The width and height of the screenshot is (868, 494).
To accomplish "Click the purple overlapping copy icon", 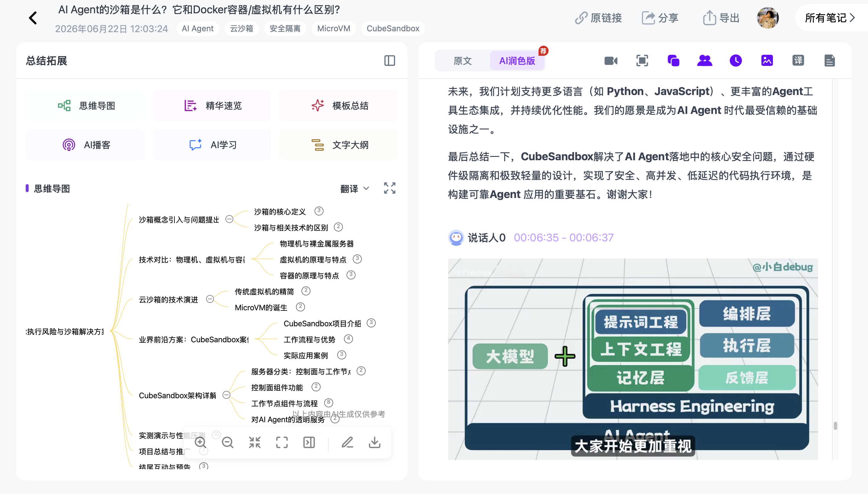I will (673, 61).
